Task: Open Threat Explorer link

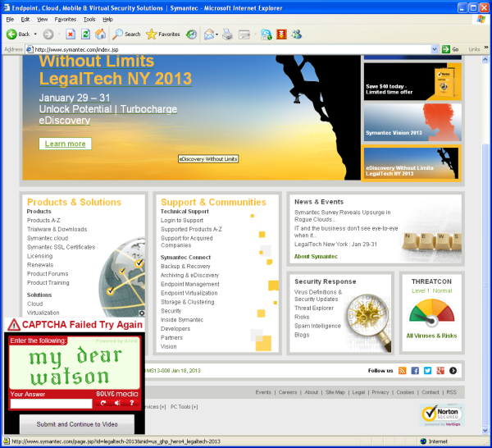Action: [314, 308]
